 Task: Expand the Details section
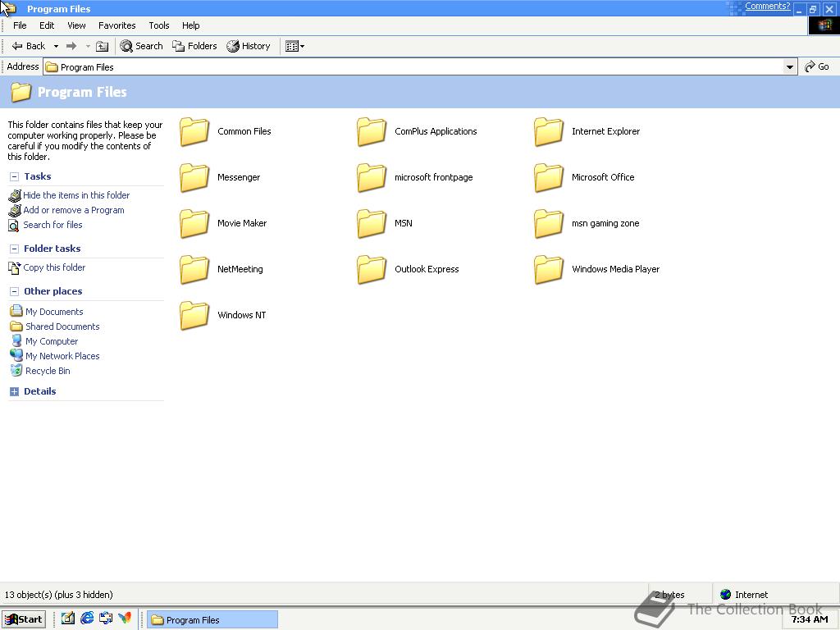pyautogui.click(x=15, y=391)
